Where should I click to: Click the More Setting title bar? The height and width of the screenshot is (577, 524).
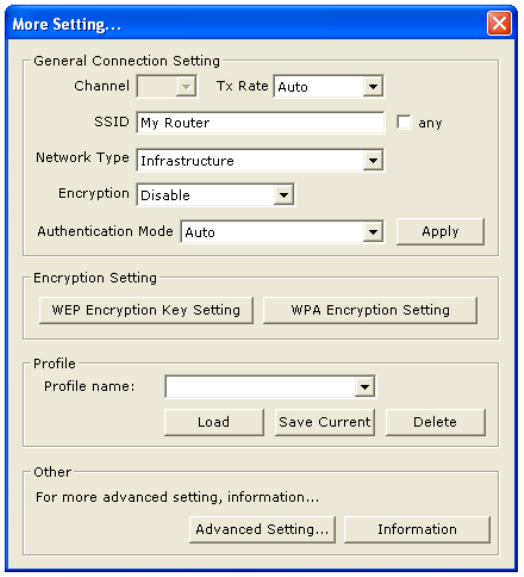pyautogui.click(x=247, y=24)
